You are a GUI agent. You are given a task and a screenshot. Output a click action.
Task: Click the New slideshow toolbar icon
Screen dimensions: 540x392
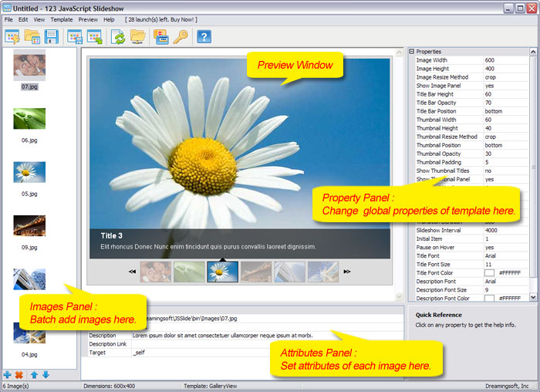tap(12, 36)
